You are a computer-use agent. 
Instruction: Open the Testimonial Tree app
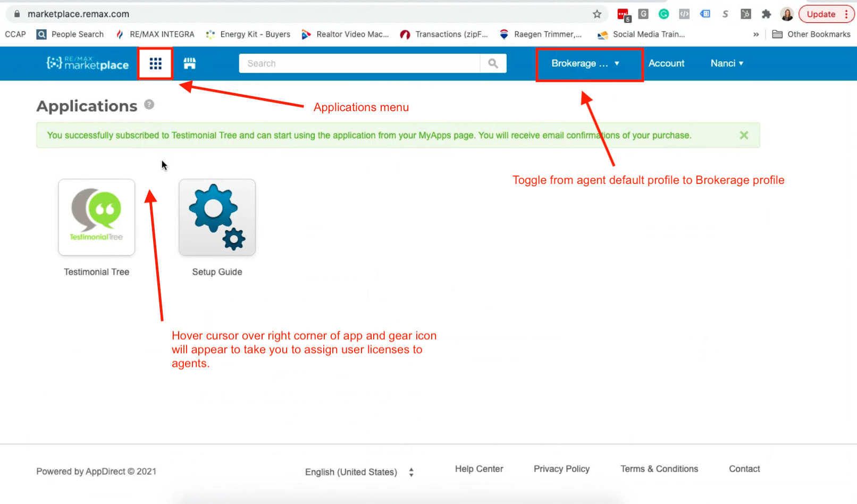tap(97, 217)
